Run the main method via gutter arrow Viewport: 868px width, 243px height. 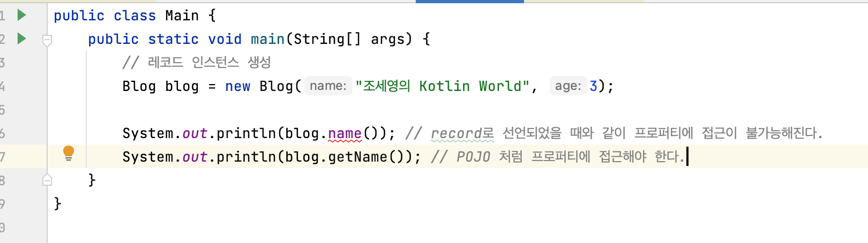click(21, 39)
